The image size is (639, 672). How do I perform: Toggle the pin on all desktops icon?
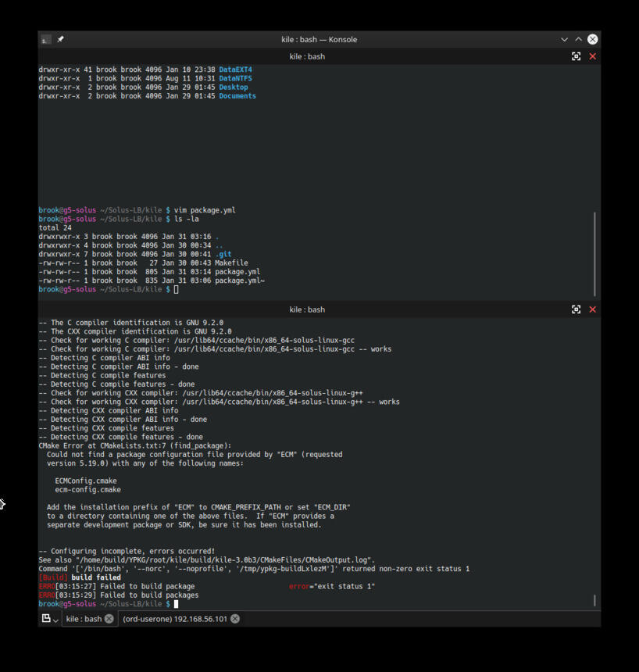(x=60, y=39)
